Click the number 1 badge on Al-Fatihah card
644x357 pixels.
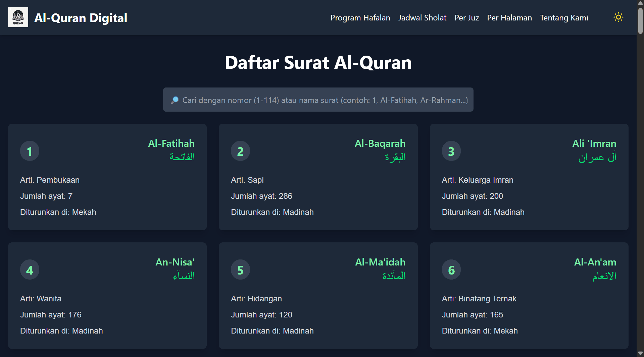point(30,151)
